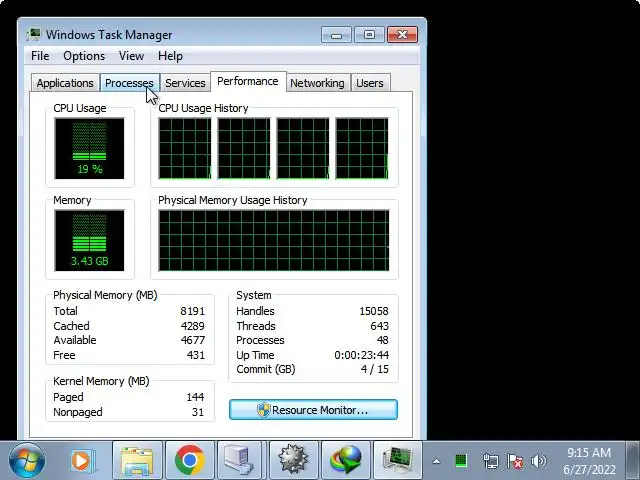Screen dimensions: 640x480
Task: Click the Free value 431
Action: click(x=196, y=355)
